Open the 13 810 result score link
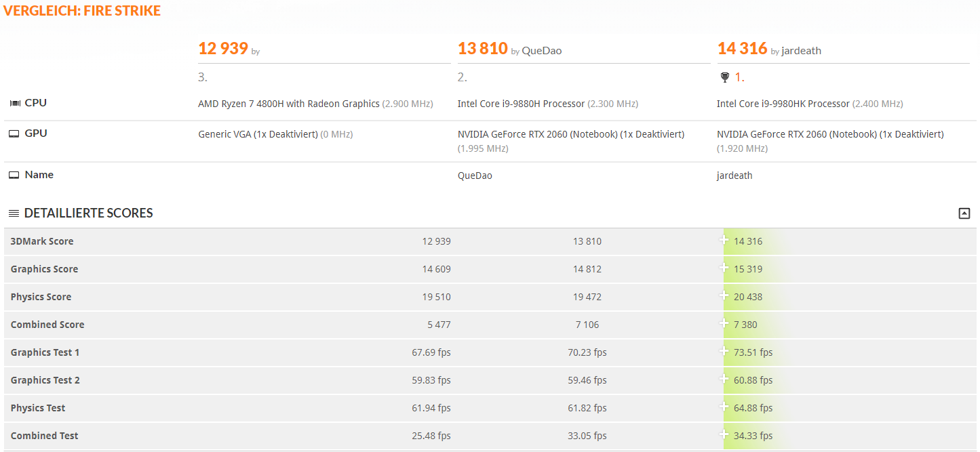This screenshot has width=980, height=452. click(x=483, y=48)
